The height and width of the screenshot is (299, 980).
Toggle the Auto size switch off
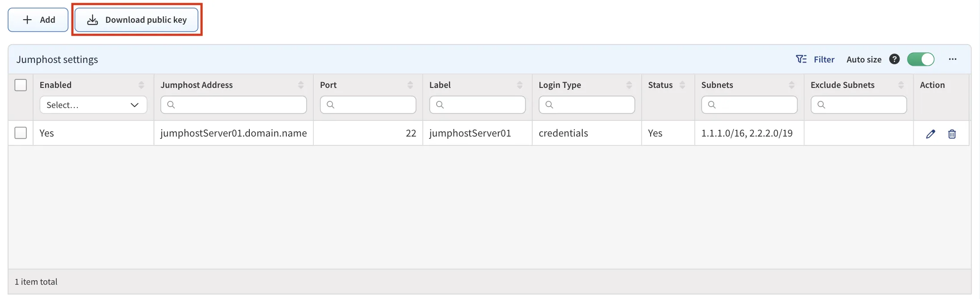pyautogui.click(x=921, y=59)
